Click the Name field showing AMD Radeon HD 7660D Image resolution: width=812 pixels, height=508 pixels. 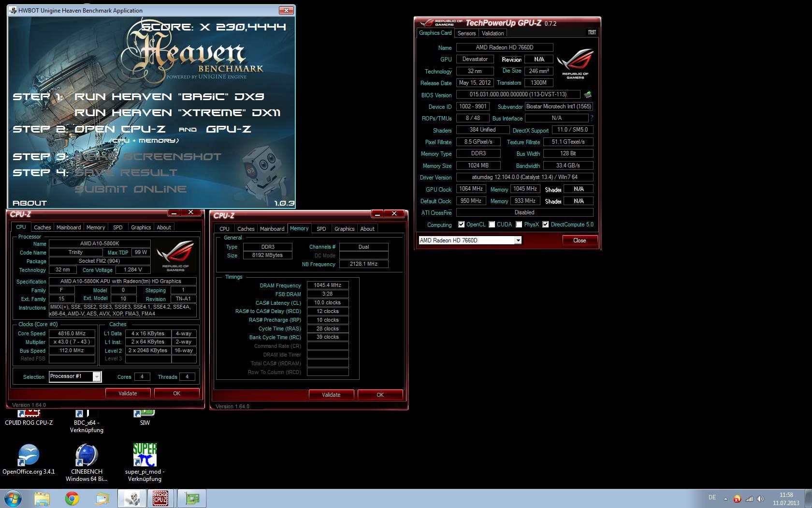click(x=505, y=47)
